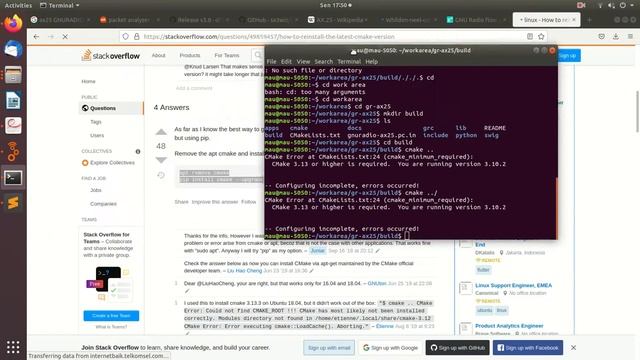Click the page vertical scrollbar
Image resolution: width=640 pixels, height=360 pixels.
tap(637, 111)
